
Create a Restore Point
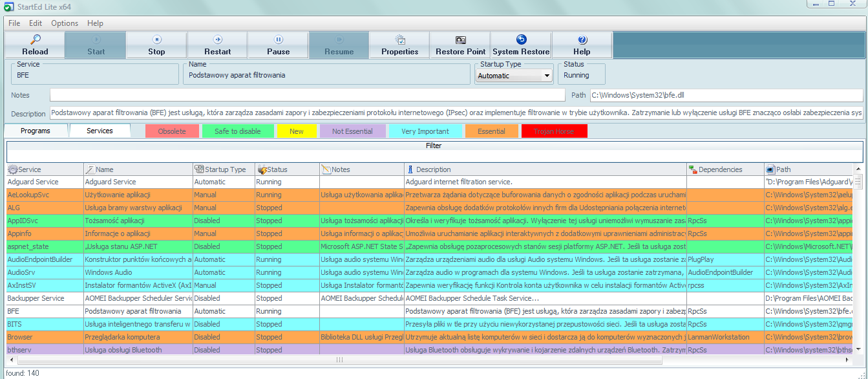[x=460, y=45]
